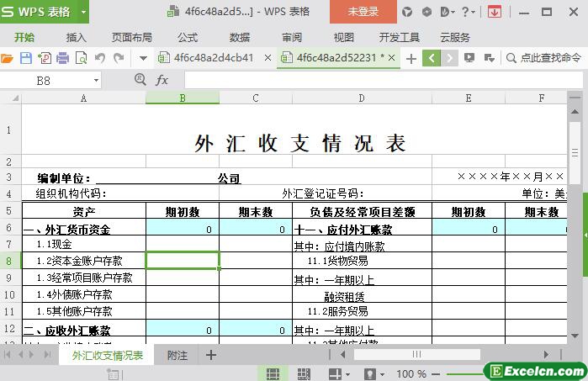Print the sheet using the printer icon
The width and height of the screenshot is (588, 381).
(62, 58)
